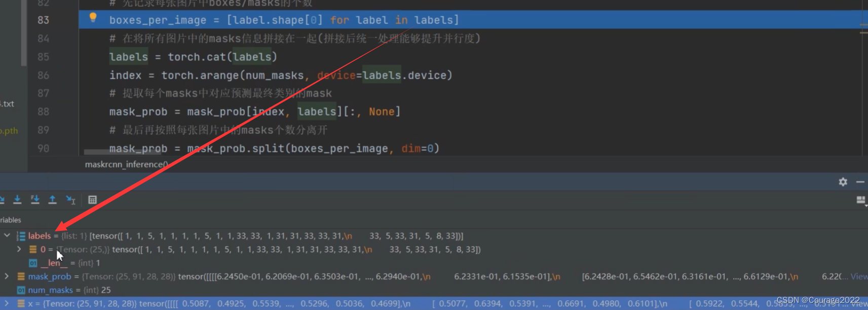Open the layout settings icon in debug toolbar
The image size is (868, 310).
click(861, 200)
